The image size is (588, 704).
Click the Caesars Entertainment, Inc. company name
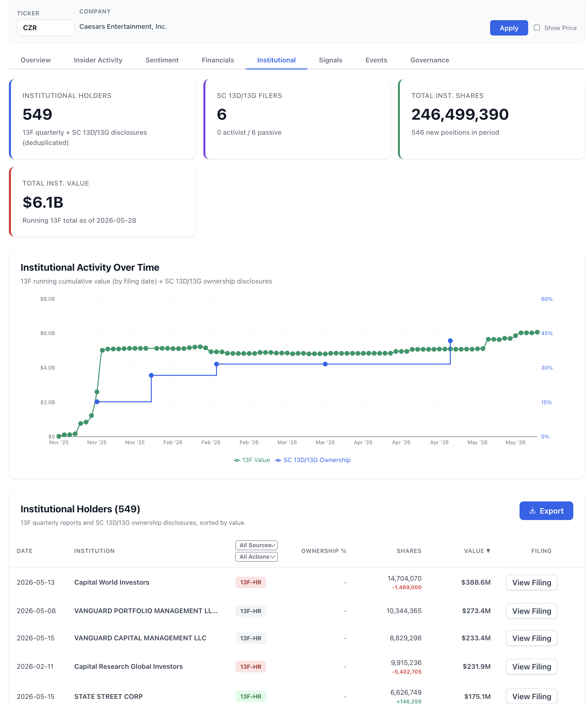click(123, 27)
